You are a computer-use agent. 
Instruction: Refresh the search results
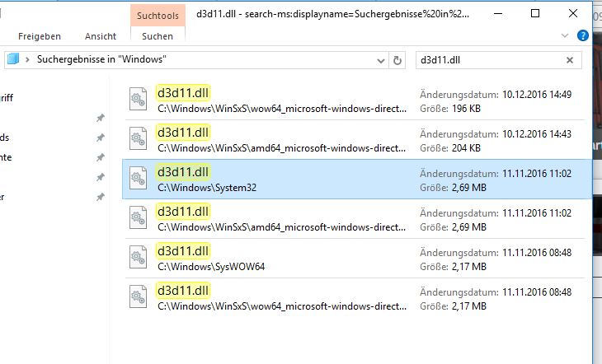397,60
